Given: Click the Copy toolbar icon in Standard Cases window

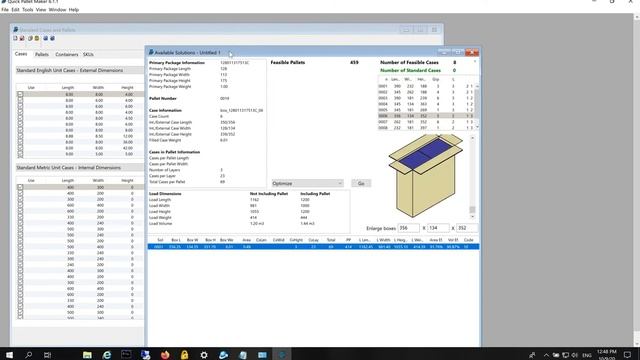Looking at the screenshot, I should 30,38.
